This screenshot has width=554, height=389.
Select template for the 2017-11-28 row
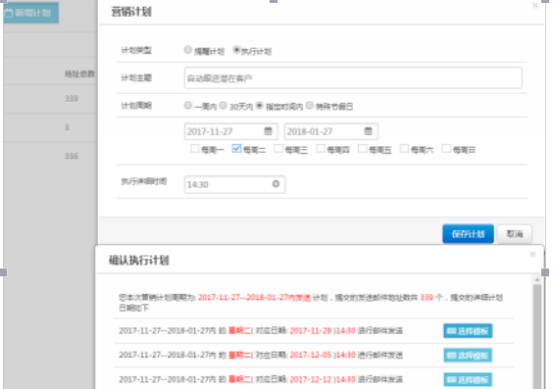tap(468, 331)
